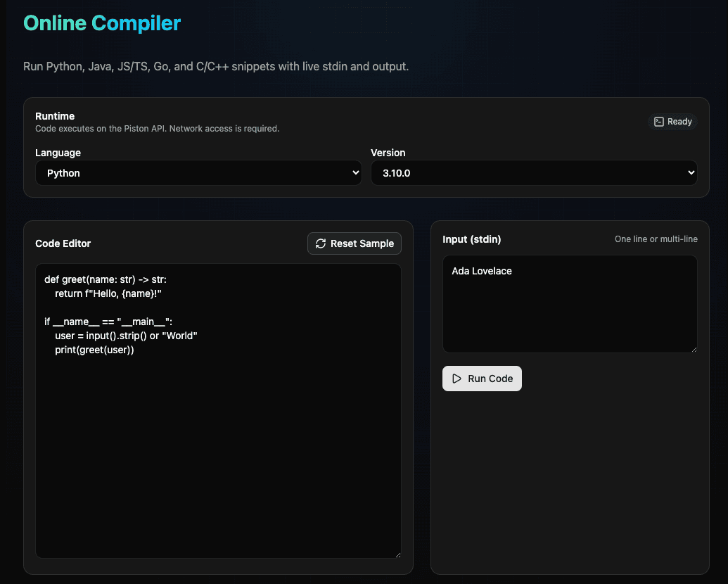Click the Online Compiler heading
This screenshot has width=728, height=584.
(x=102, y=23)
